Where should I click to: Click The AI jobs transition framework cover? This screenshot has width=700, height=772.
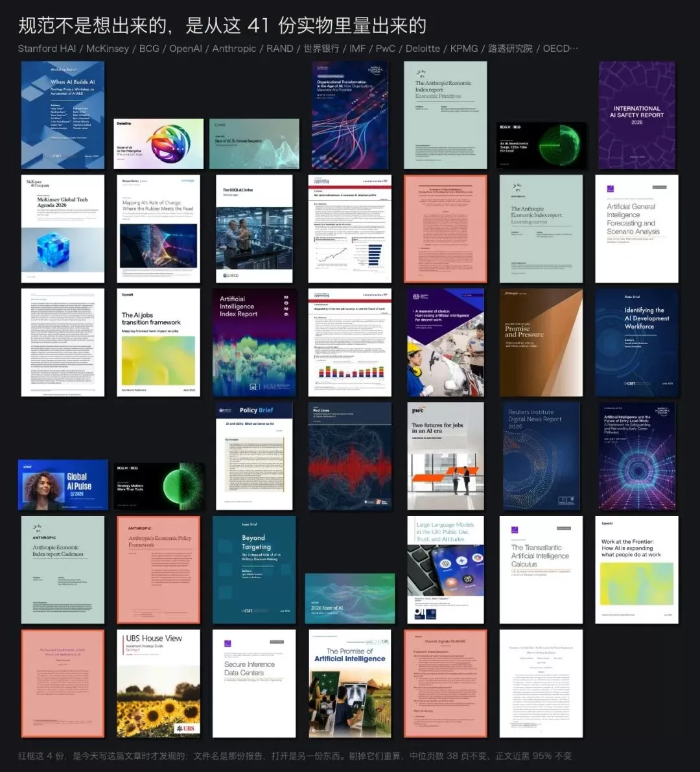coord(159,343)
